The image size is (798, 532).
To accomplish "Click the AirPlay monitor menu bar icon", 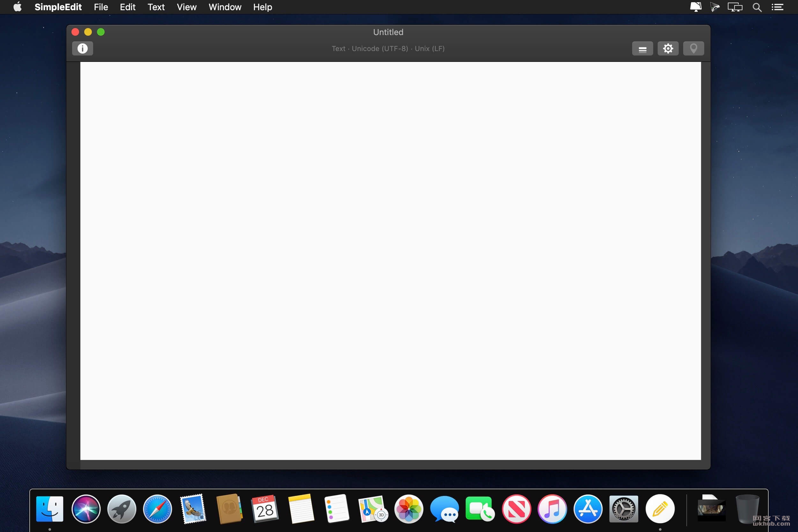I will click(696, 7).
